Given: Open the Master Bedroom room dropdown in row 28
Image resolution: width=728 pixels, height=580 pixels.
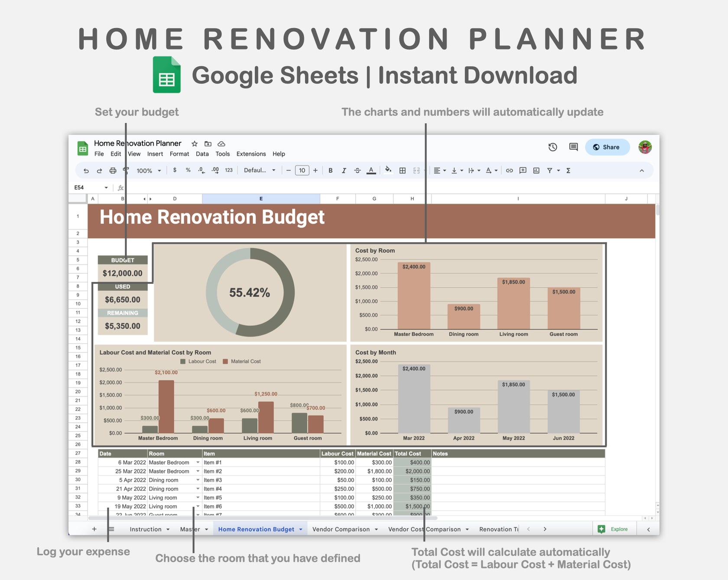Looking at the screenshot, I should (x=198, y=462).
